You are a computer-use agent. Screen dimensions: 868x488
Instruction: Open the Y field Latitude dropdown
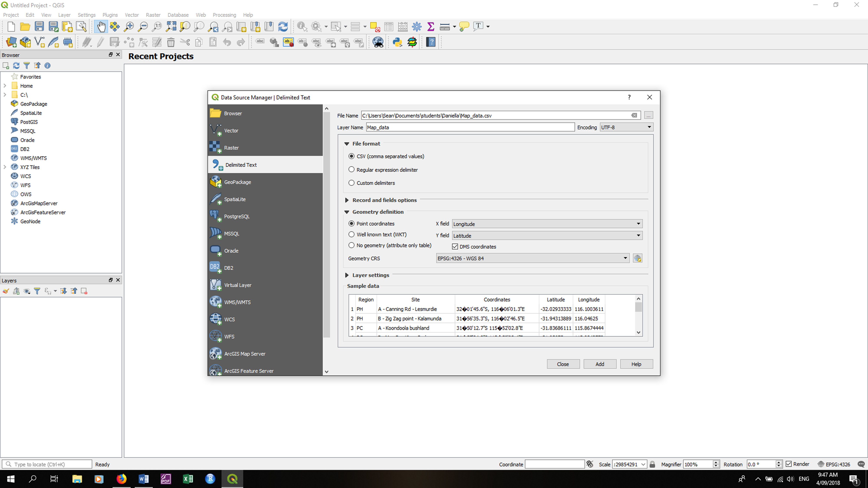tap(547, 236)
